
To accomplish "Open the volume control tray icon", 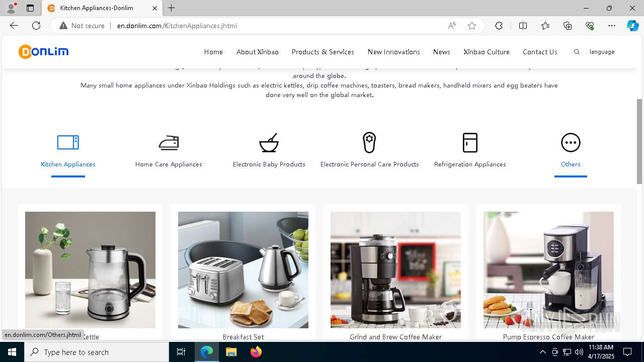I will [579, 352].
